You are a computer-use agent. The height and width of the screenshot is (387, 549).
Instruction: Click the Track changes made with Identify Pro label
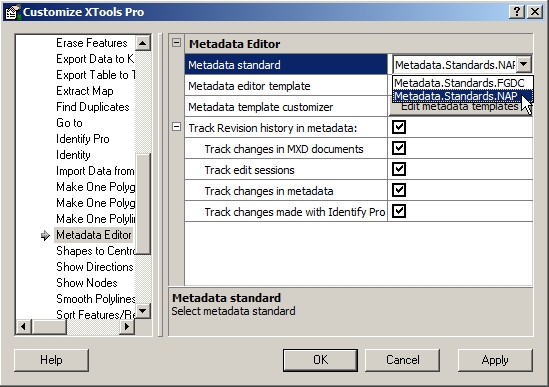(295, 212)
